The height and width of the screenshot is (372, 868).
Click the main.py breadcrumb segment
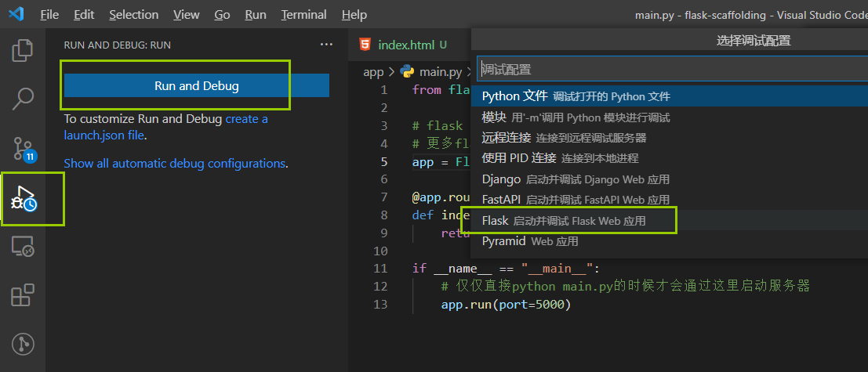(441, 72)
